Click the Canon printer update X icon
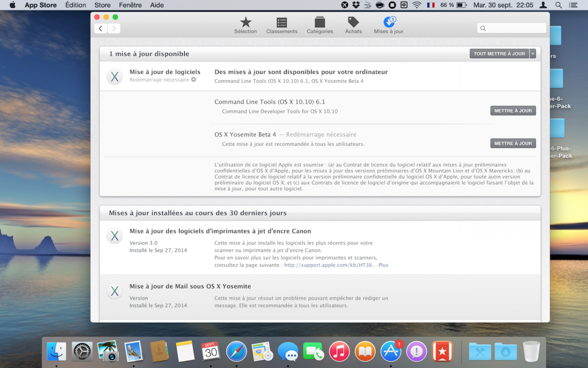The image size is (588, 368). point(114,236)
